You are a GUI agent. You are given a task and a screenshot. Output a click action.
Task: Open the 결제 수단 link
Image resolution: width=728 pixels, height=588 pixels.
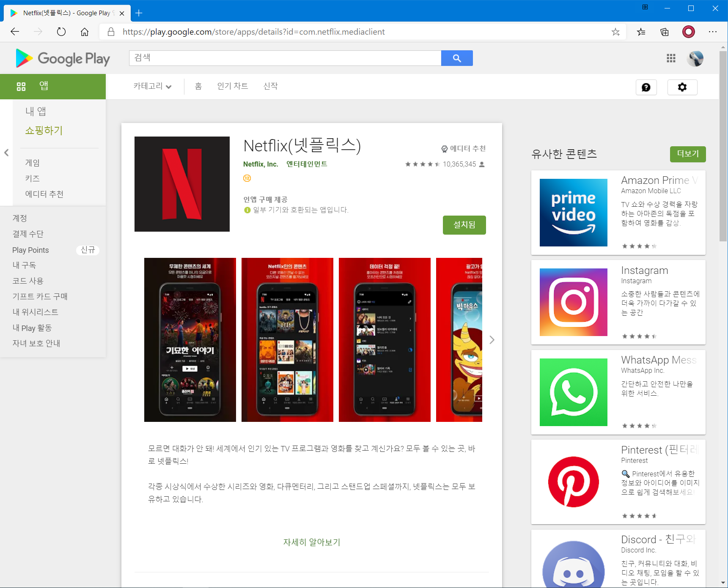[28, 234]
